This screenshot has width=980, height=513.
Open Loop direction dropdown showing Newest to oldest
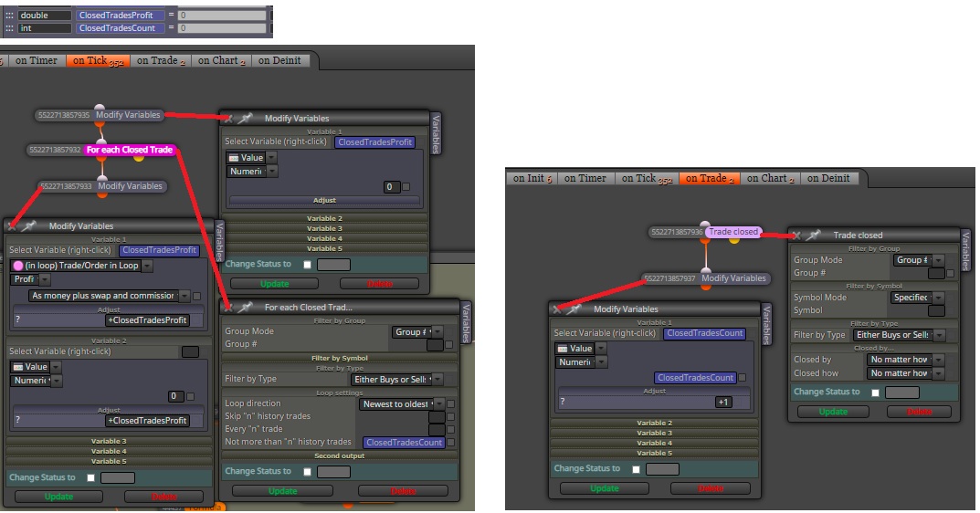click(401, 404)
